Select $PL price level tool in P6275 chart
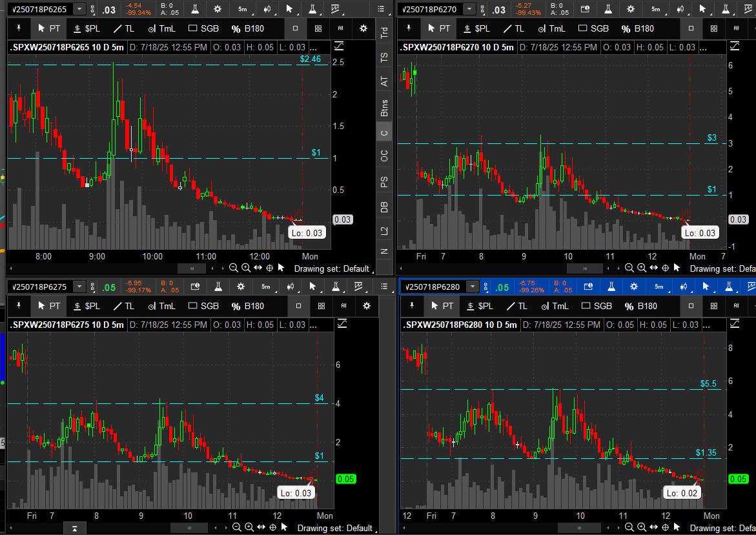Viewport: 756px width, 535px height. [87, 306]
